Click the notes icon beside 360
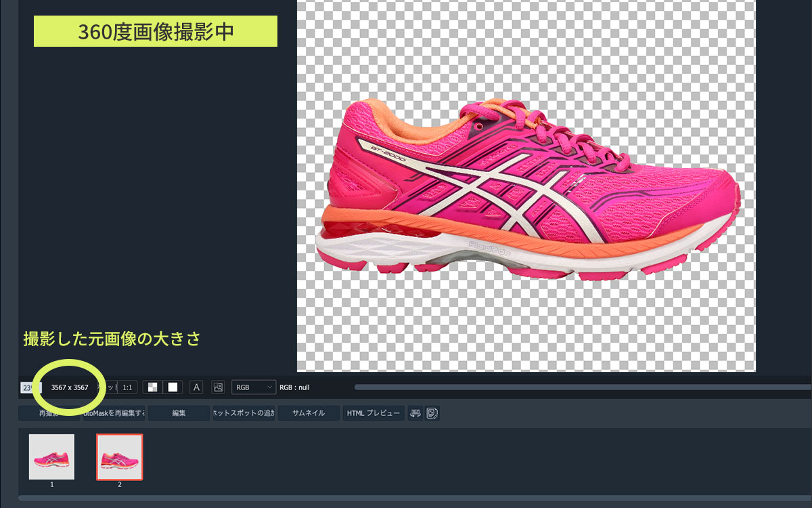The image size is (812, 508). click(432, 413)
